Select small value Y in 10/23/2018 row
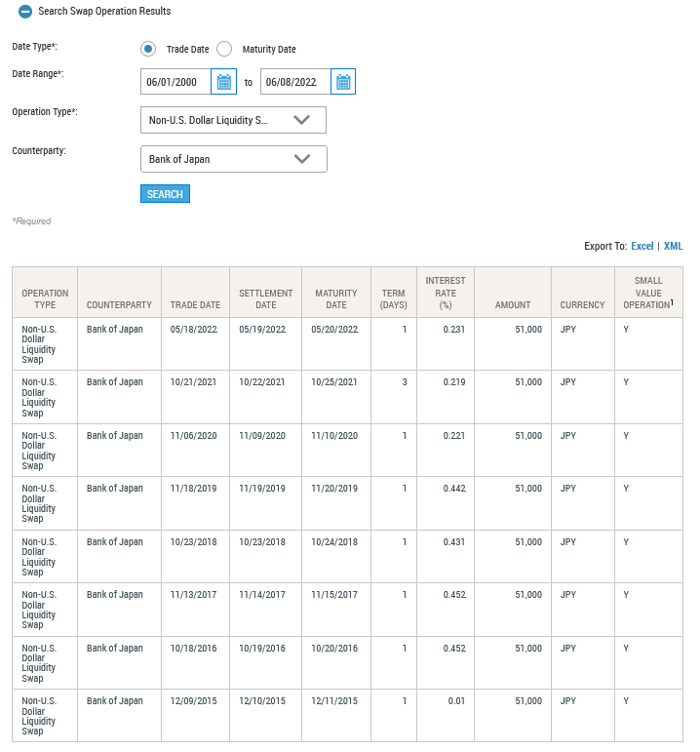This screenshot has width=700, height=752. click(x=626, y=542)
